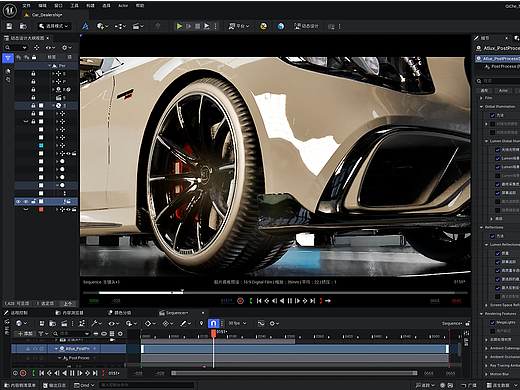This screenshot has width=520, height=390.
Task: Switch to the 内容浏览器 content browser tab
Action: pyautogui.click(x=69, y=313)
